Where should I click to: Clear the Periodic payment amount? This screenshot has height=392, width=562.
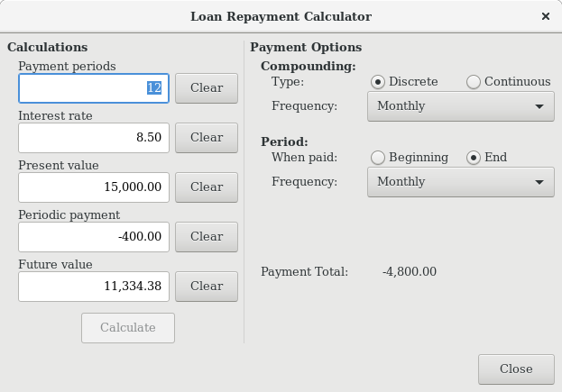206,237
